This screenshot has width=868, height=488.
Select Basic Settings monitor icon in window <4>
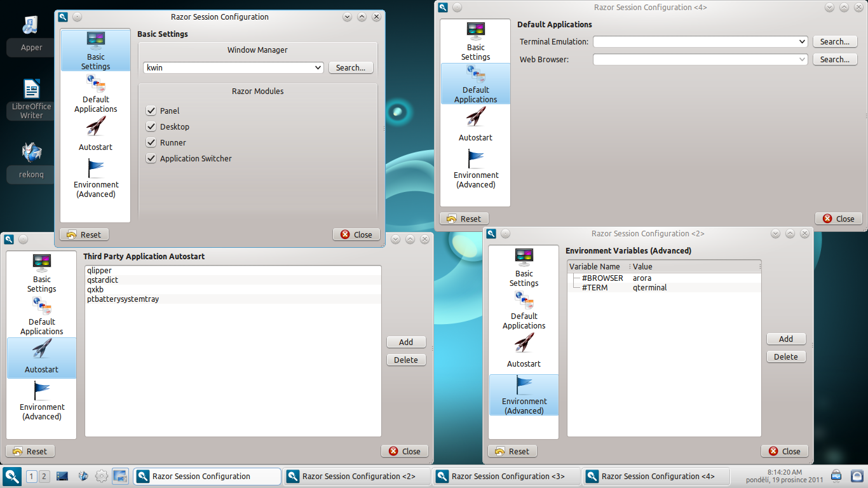pyautogui.click(x=475, y=41)
